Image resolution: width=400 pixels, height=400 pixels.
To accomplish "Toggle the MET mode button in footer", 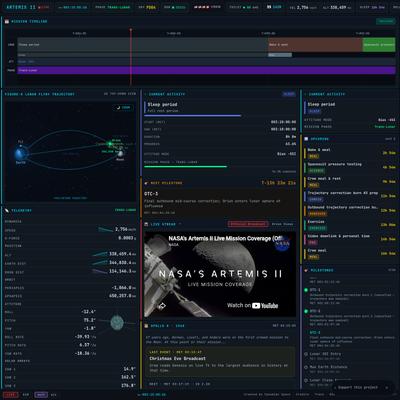I will (x=41, y=395).
